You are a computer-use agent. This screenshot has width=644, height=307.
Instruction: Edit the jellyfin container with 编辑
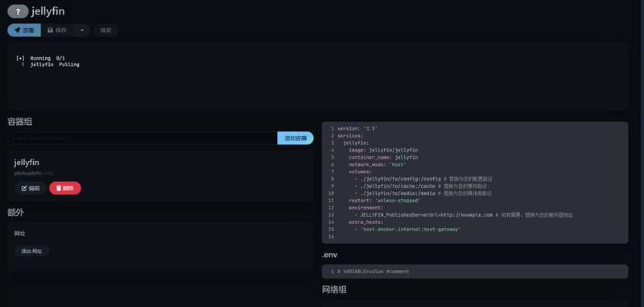pyautogui.click(x=31, y=189)
